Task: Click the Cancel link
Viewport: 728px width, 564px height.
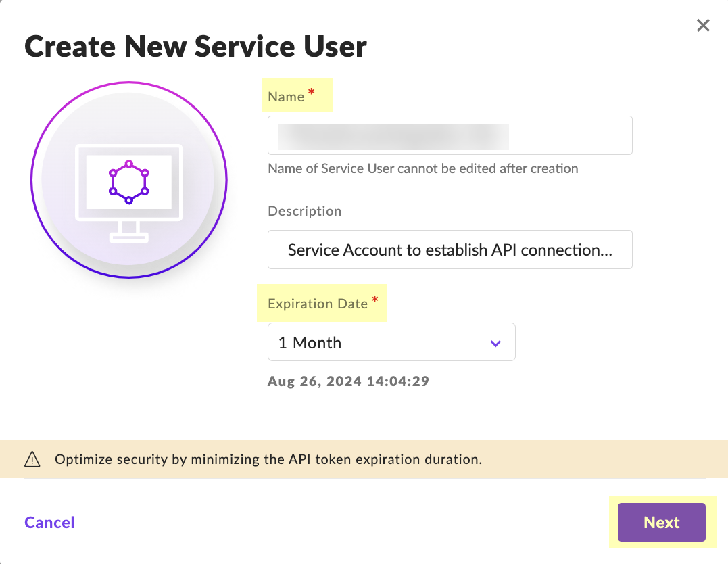Action: (49, 523)
